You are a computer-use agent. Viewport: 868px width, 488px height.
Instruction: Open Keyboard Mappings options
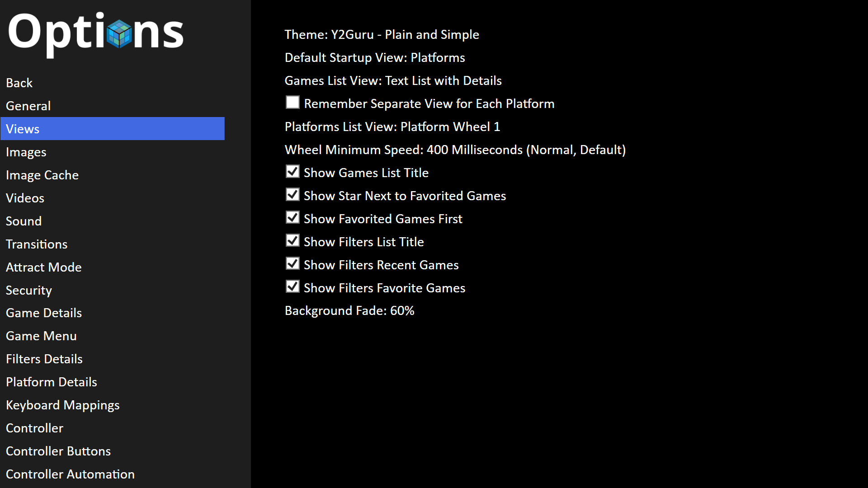click(x=62, y=405)
